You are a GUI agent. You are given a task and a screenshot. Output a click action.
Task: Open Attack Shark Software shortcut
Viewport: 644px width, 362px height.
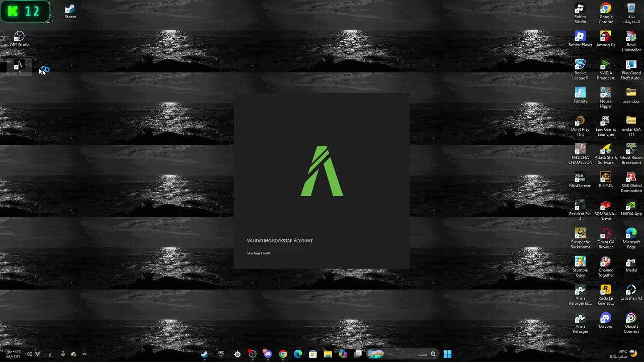click(606, 154)
